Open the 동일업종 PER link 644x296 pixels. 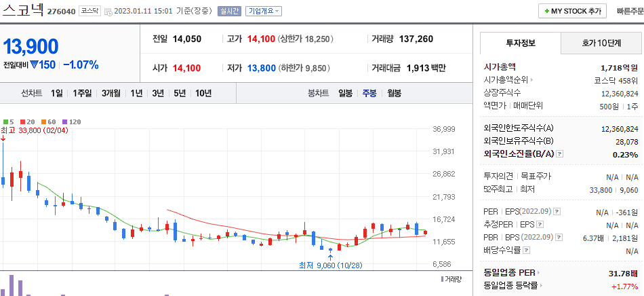(512, 272)
